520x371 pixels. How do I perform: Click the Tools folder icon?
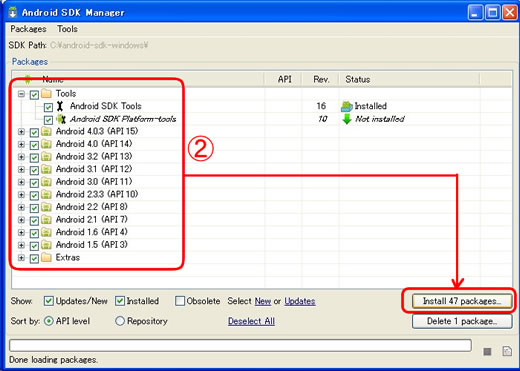point(46,94)
